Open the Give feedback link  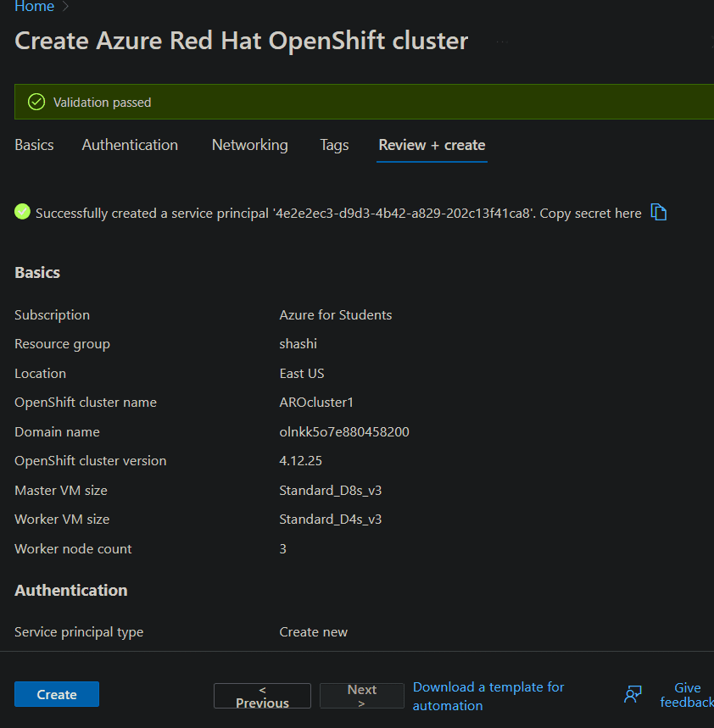click(687, 695)
